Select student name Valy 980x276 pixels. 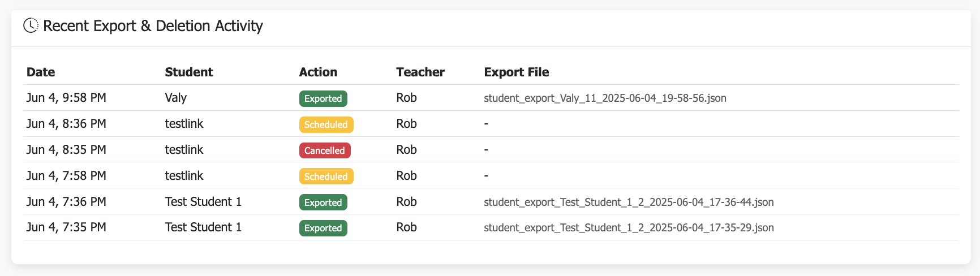(x=175, y=98)
